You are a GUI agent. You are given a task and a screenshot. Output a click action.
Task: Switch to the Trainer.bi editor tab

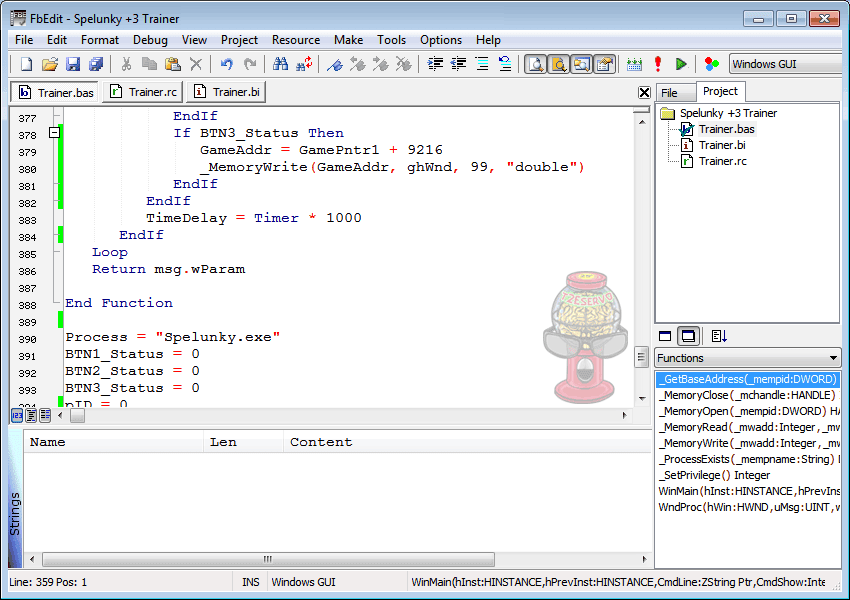(226, 90)
